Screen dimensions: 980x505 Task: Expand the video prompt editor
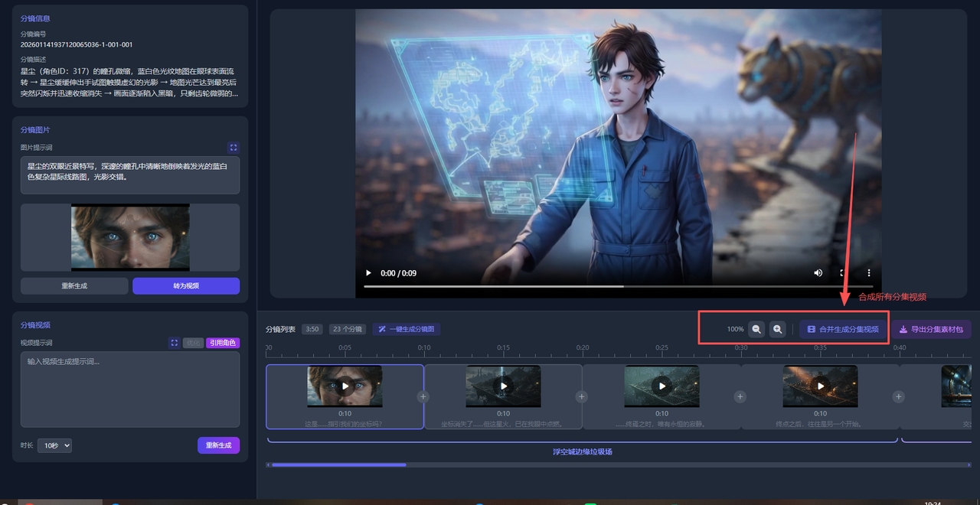pyautogui.click(x=174, y=343)
